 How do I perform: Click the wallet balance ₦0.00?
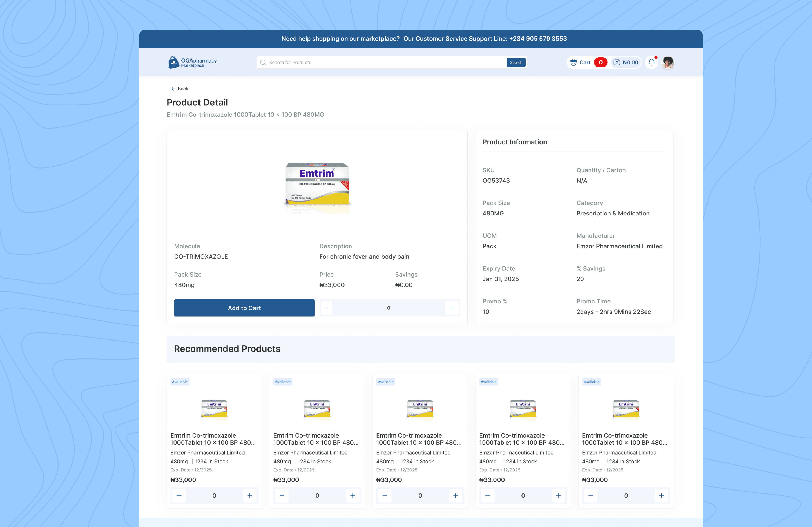(x=630, y=62)
